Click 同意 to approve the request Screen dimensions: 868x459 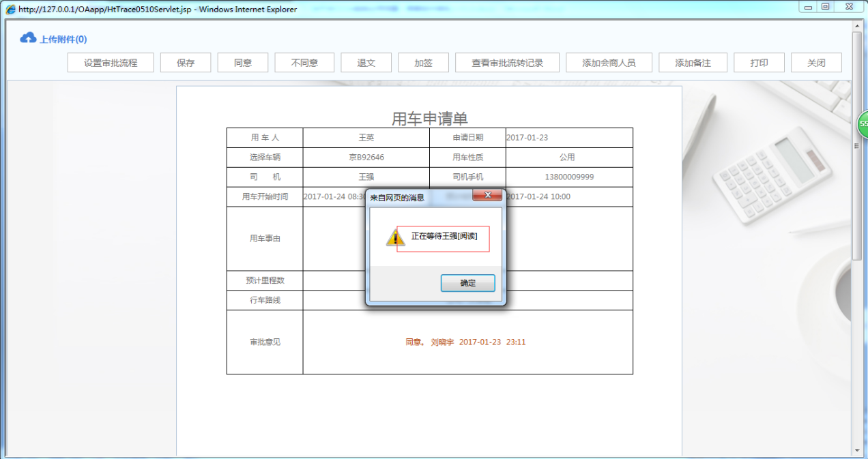coord(242,62)
